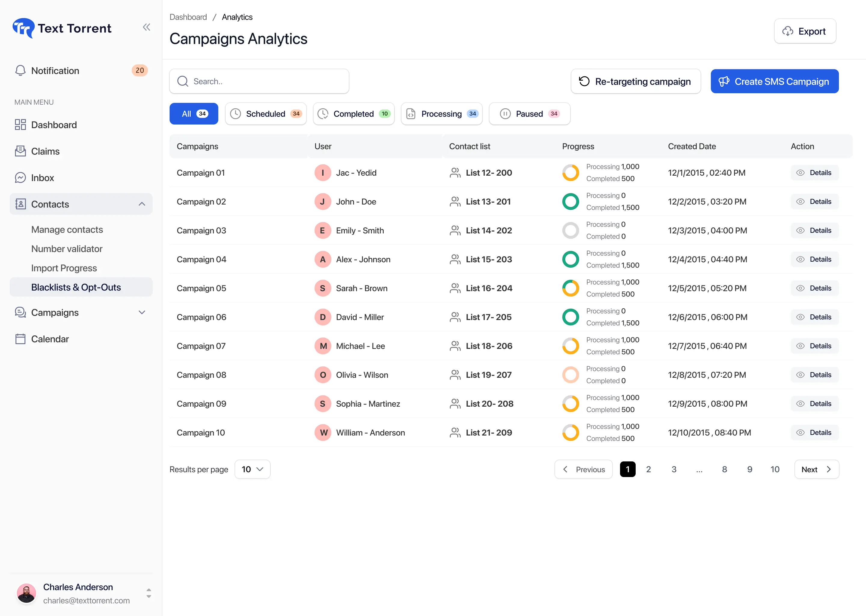
Task: View details eye for Campaign 08
Action: (x=800, y=375)
